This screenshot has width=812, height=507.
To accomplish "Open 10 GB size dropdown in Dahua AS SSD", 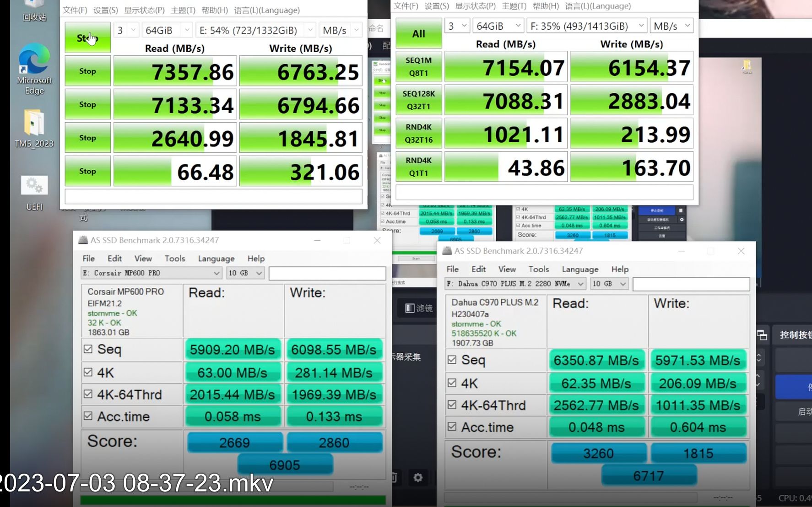I will pyautogui.click(x=609, y=284).
